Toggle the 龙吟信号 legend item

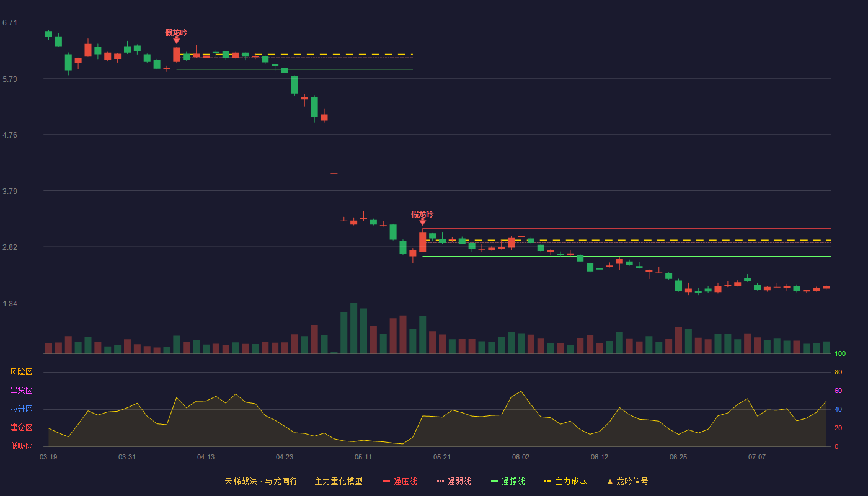coord(627,481)
